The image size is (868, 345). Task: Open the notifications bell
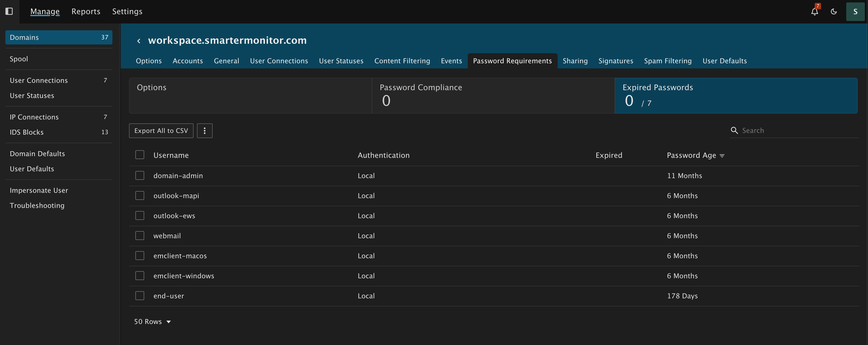click(x=814, y=12)
